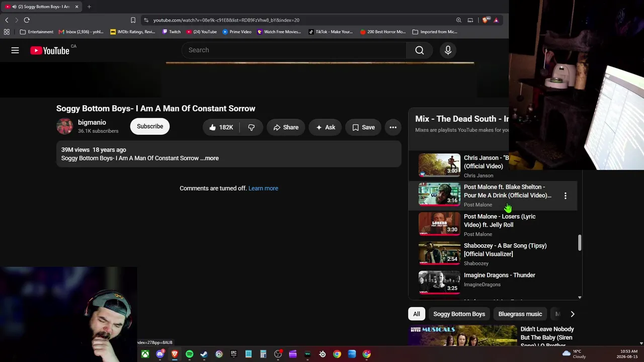
Task: Expand description with ...more
Action: 209,158
